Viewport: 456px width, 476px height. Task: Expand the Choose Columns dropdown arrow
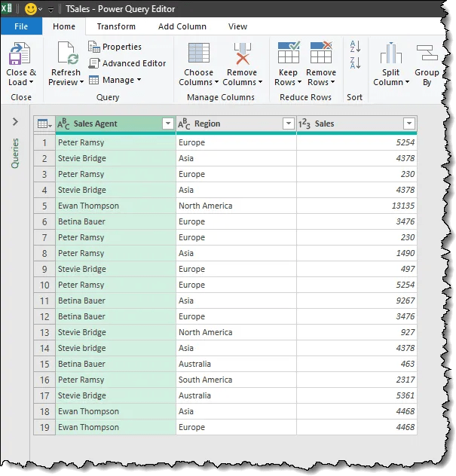(216, 82)
